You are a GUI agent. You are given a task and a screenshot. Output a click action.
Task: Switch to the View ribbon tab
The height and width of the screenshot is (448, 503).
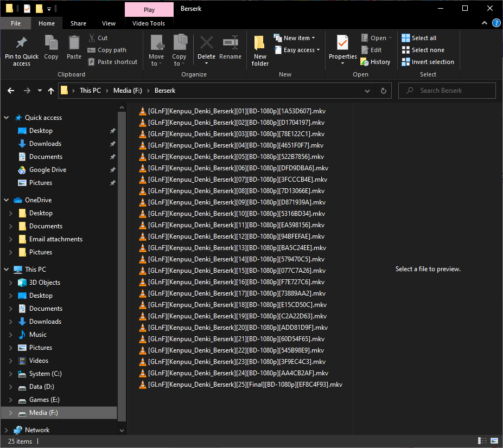(x=109, y=23)
